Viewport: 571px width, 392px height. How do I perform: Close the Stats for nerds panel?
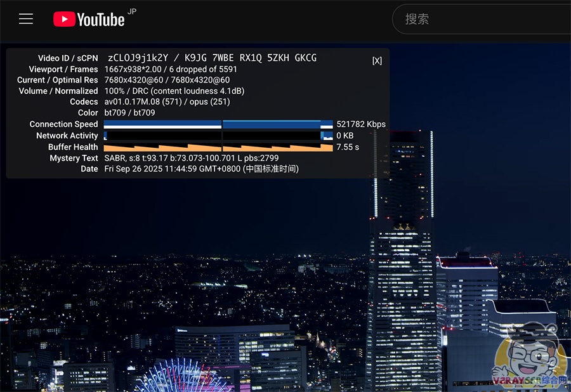pos(377,60)
